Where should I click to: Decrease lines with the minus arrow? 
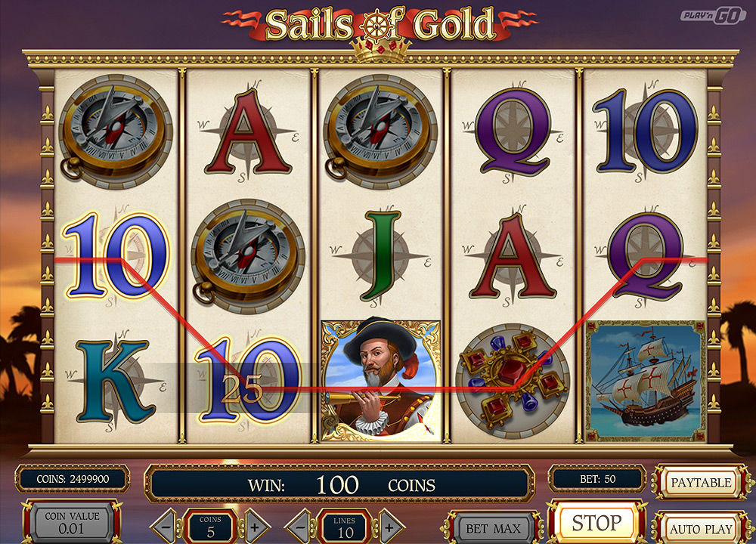point(300,527)
